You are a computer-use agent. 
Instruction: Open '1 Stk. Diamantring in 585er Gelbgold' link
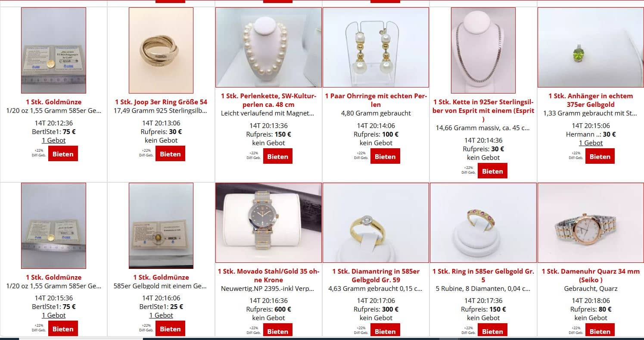pyautogui.click(x=376, y=275)
